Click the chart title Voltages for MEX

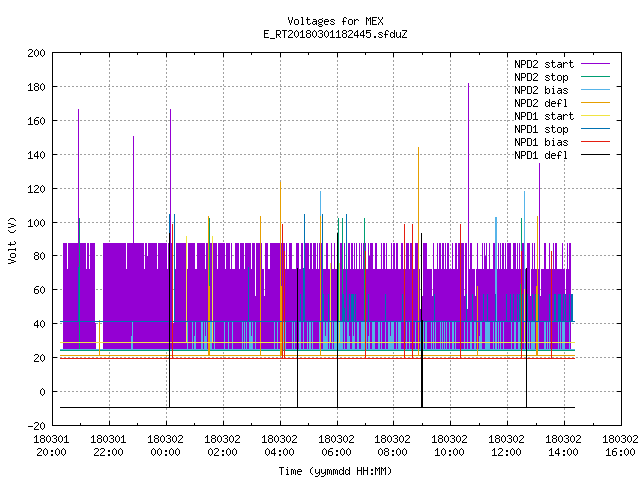coord(335,21)
